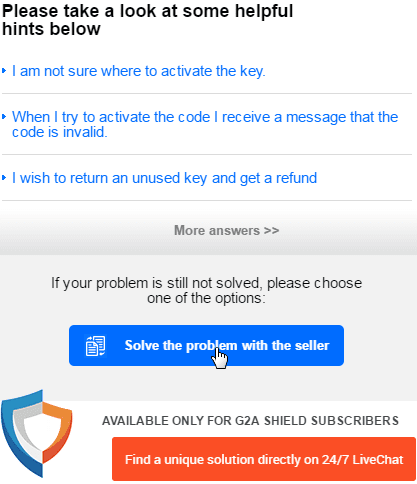This screenshot has height=484, width=417.
Task: Open 'I wish to return an unused key' hint
Action: point(164,178)
